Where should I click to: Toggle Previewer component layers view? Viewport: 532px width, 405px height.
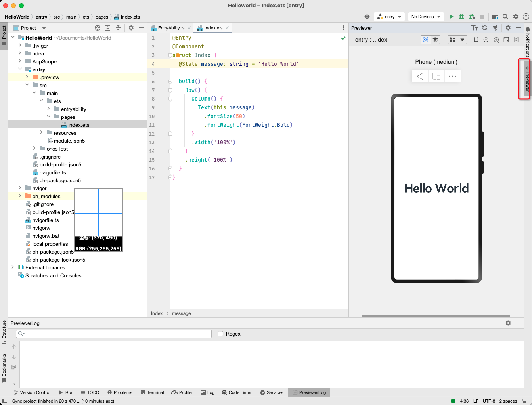pyautogui.click(x=435, y=40)
